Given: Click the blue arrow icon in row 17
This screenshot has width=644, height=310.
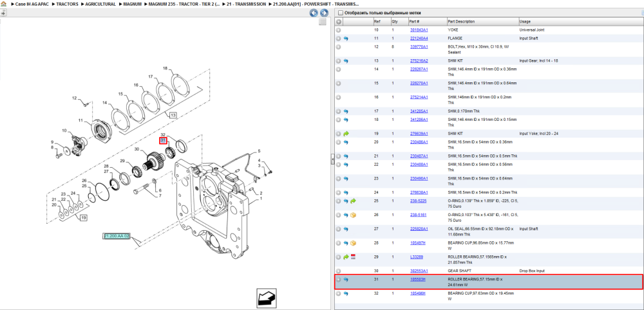Looking at the screenshot, I should click(346, 111).
